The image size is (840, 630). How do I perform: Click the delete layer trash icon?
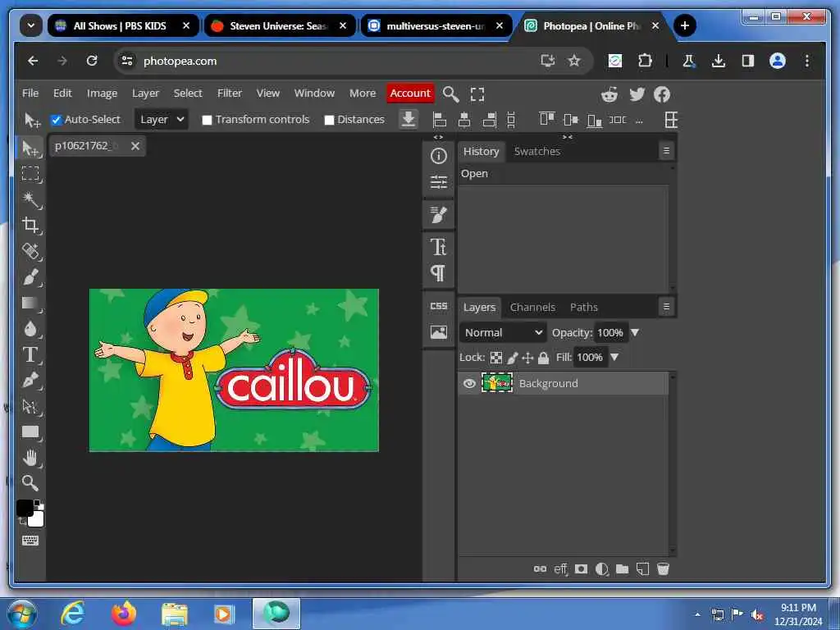pos(663,569)
